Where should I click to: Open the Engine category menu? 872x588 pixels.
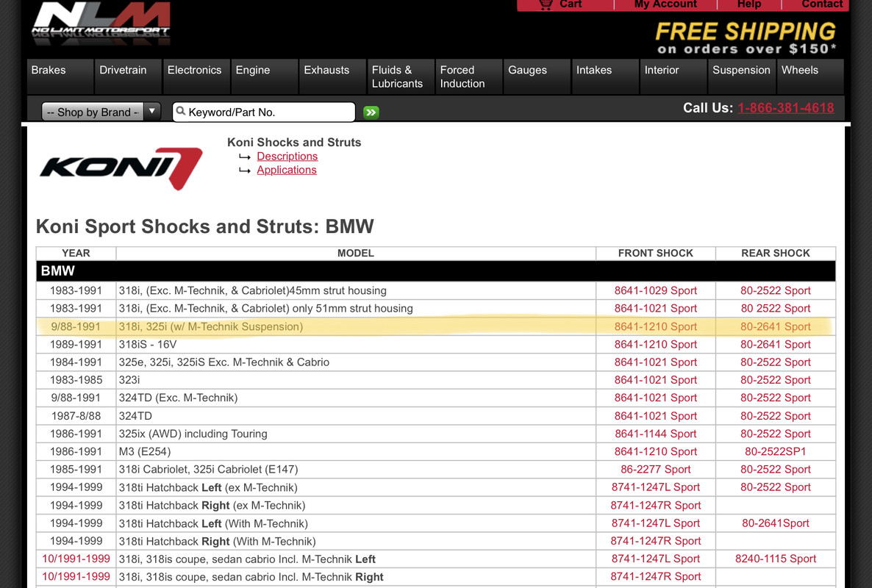[265, 76]
